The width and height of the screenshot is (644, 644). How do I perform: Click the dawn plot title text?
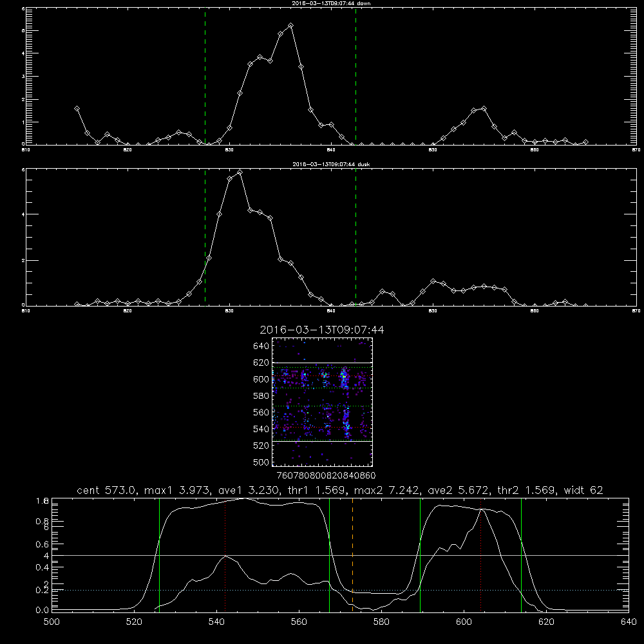331,3
